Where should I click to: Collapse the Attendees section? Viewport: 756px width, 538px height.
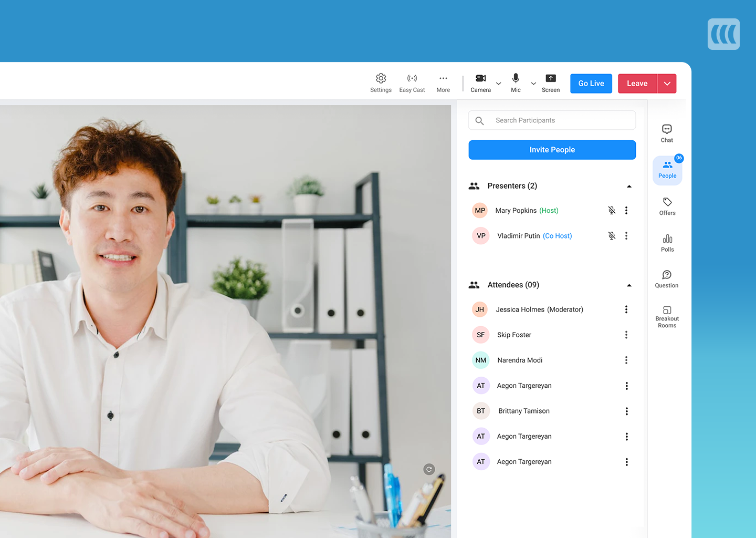tap(629, 285)
